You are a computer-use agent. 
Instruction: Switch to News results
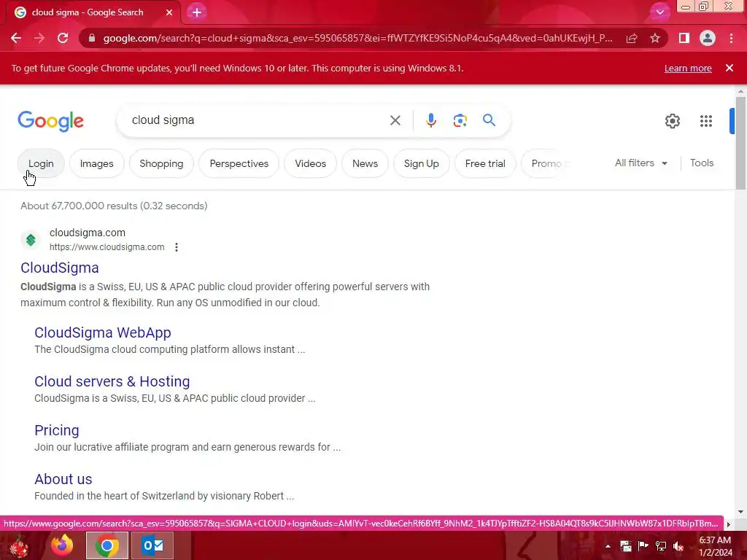(365, 163)
